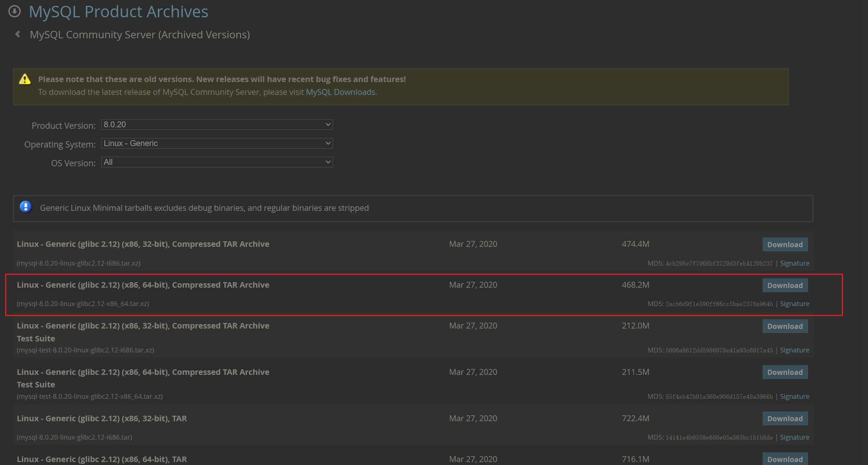The image size is (868, 465).
Task: Click MD5 value 14141e4b0559e680e05a565bc1b1b8de
Action: [x=719, y=437]
